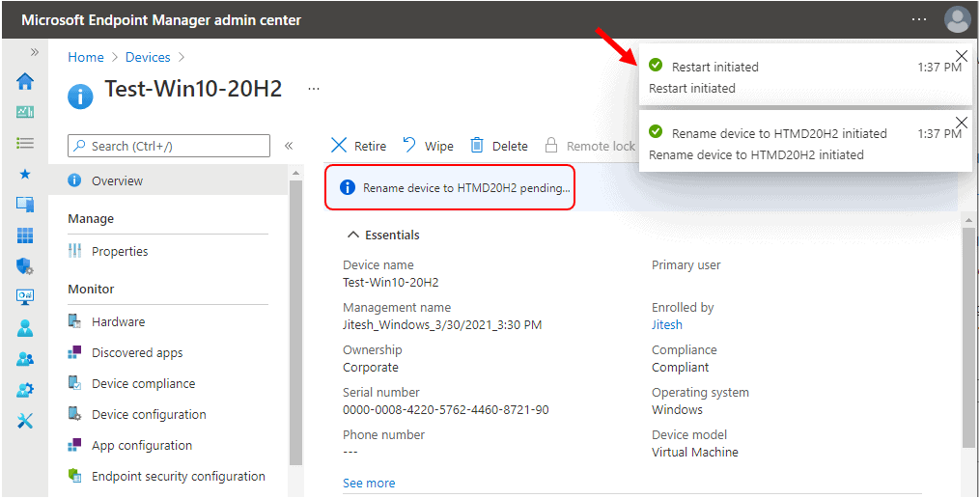The width and height of the screenshot is (980, 498).
Task: Click Corporate ownership value
Action: [x=370, y=368]
